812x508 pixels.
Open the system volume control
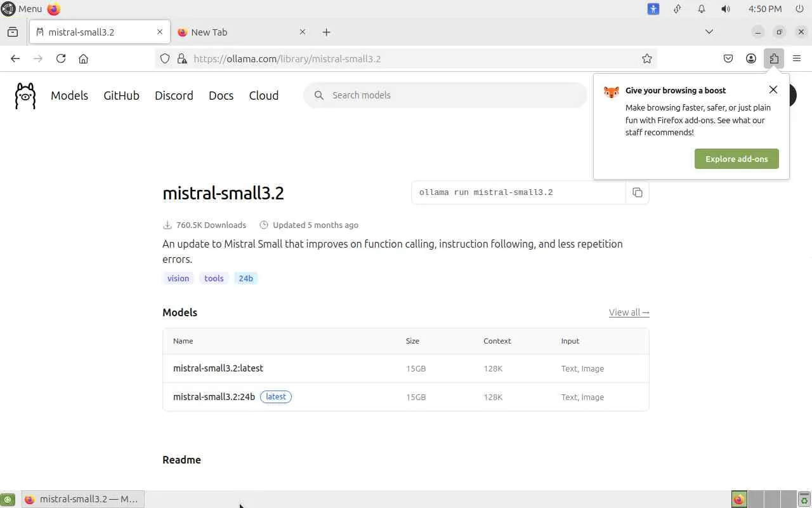[x=726, y=9]
